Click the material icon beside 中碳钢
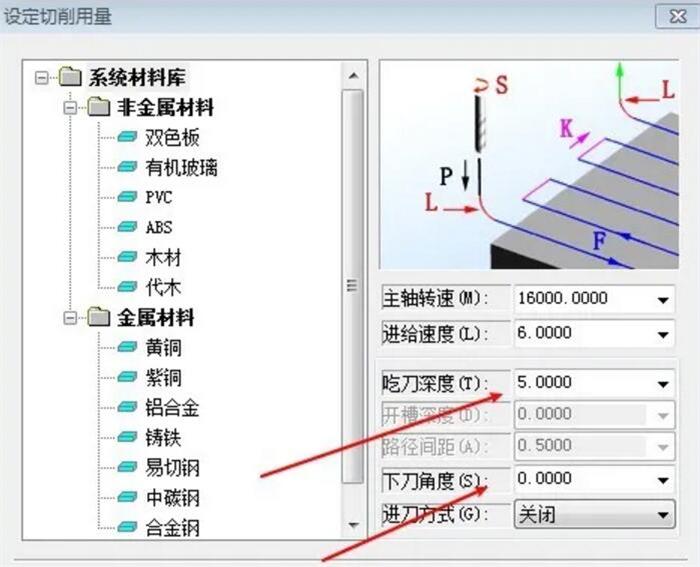The image size is (700, 567). tap(127, 497)
